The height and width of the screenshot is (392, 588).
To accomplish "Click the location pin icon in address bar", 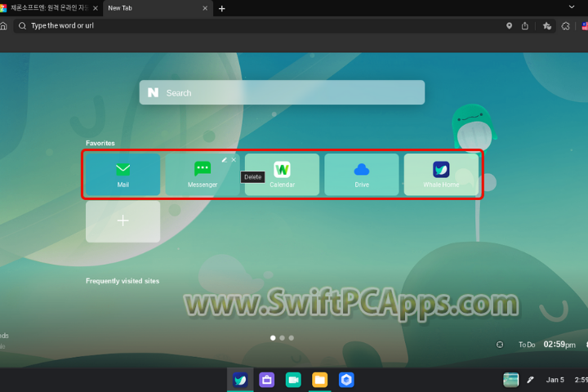I will click(509, 26).
